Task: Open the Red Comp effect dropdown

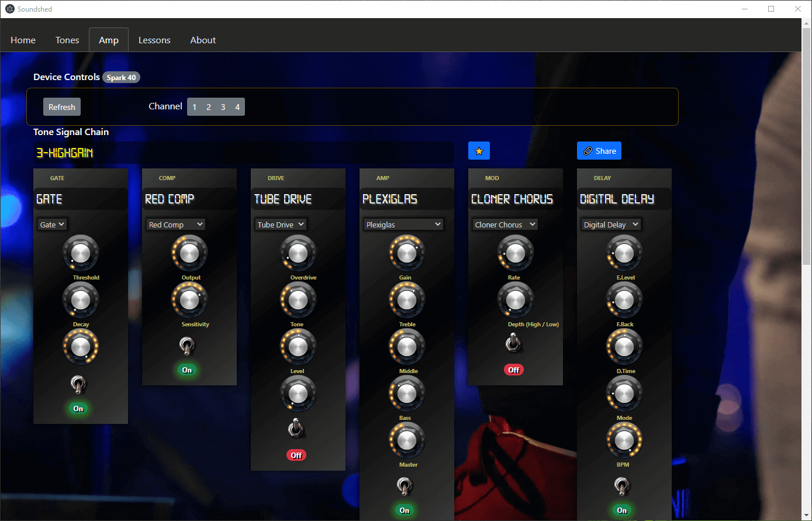Action: [x=175, y=225]
